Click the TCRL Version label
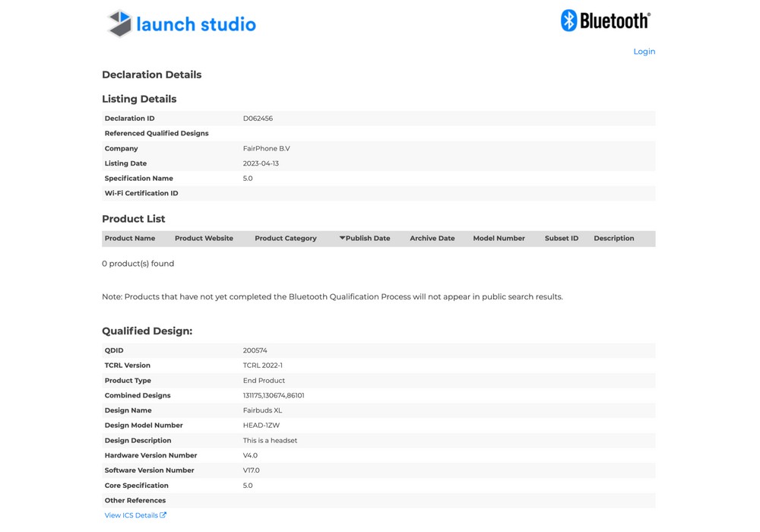Viewport: 760px width, 532px height. coord(128,366)
